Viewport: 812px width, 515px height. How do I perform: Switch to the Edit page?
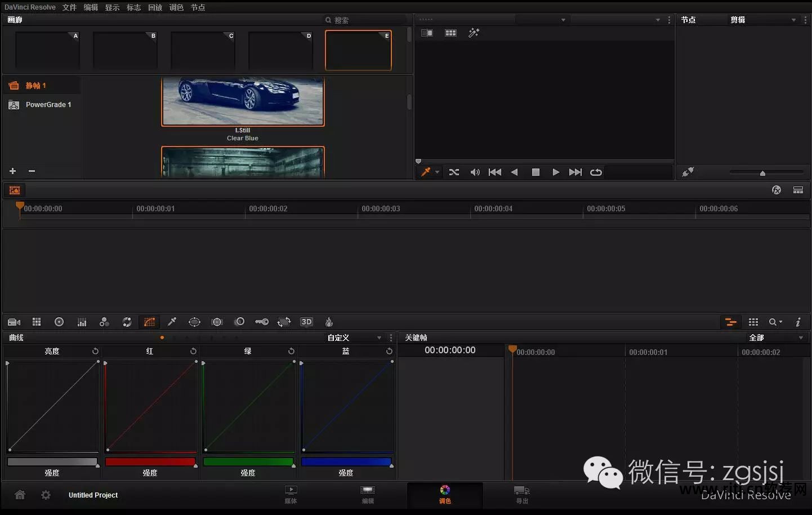pyautogui.click(x=368, y=494)
